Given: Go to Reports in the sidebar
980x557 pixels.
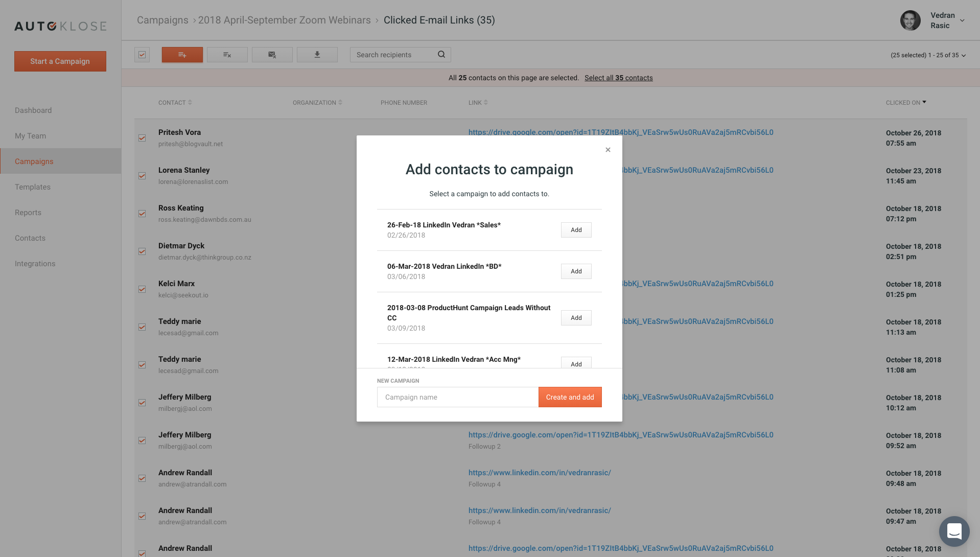Looking at the screenshot, I should pyautogui.click(x=28, y=213).
